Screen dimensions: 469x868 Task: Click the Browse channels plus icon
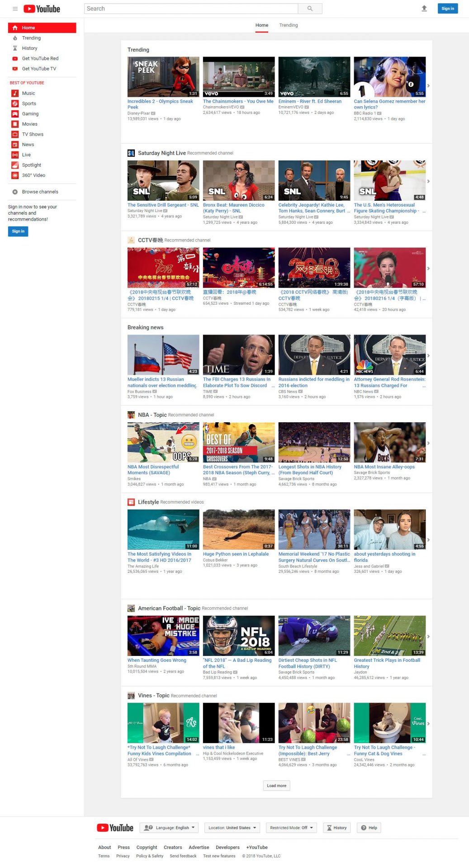pos(15,192)
